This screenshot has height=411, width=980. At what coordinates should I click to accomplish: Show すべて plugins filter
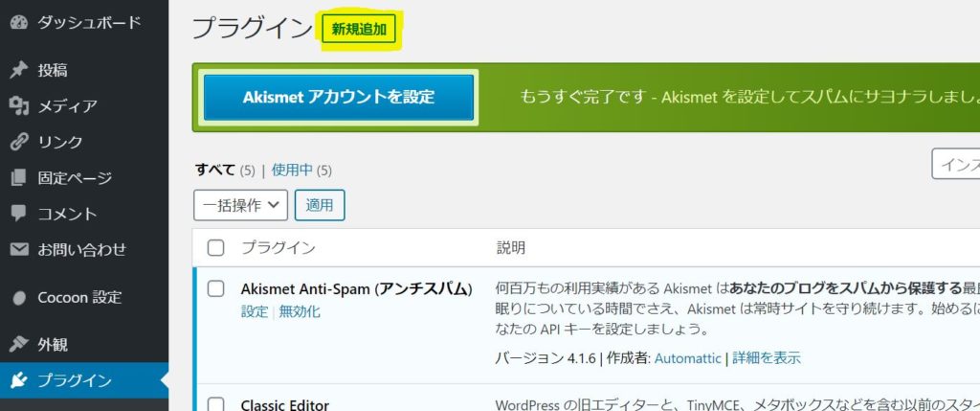[x=215, y=170]
